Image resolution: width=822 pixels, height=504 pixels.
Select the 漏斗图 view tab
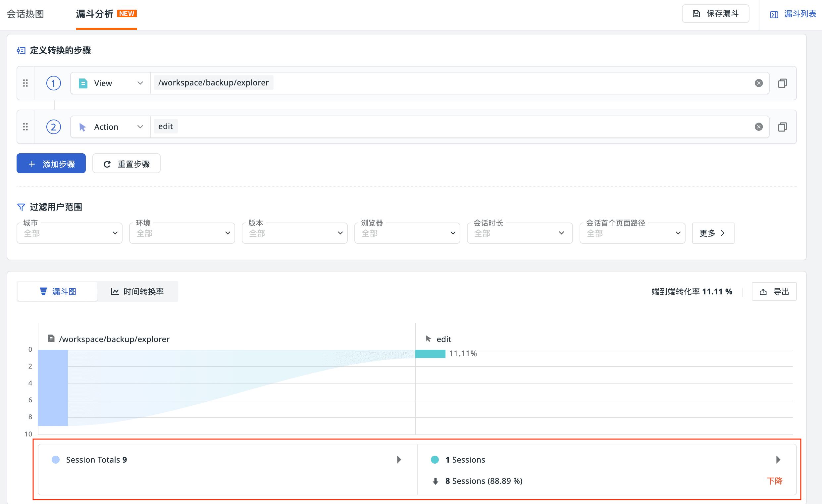(58, 291)
